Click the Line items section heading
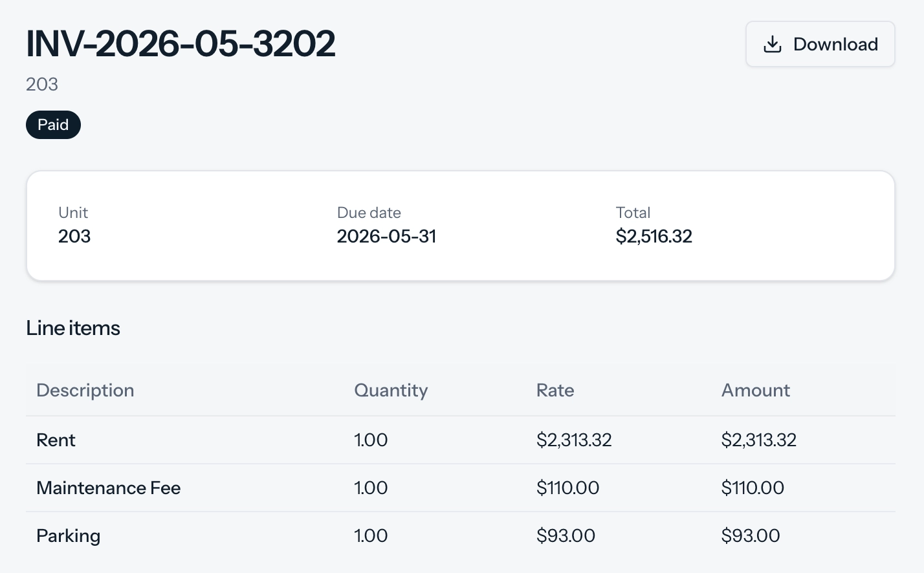 73,328
